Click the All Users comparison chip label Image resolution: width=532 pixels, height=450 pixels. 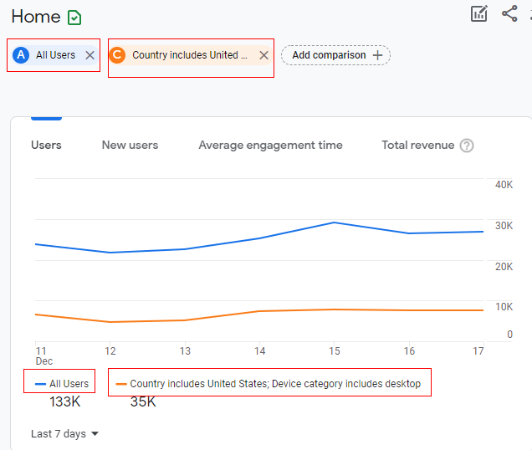point(56,55)
